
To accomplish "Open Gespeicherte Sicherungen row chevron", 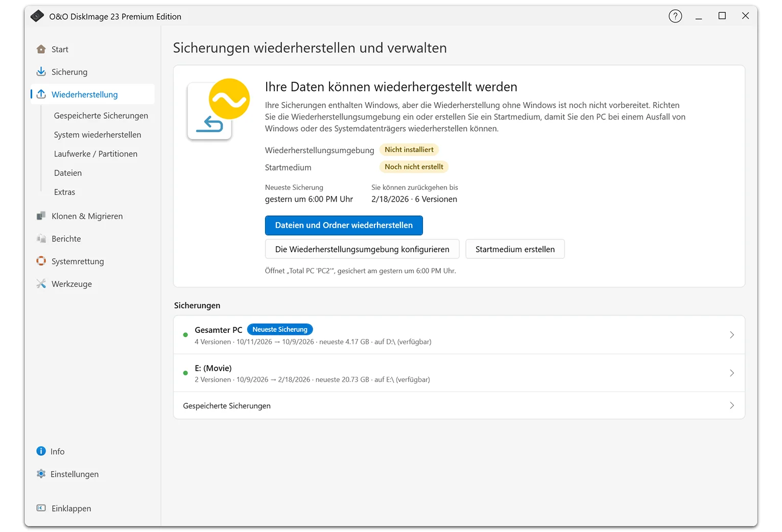I will (732, 405).
